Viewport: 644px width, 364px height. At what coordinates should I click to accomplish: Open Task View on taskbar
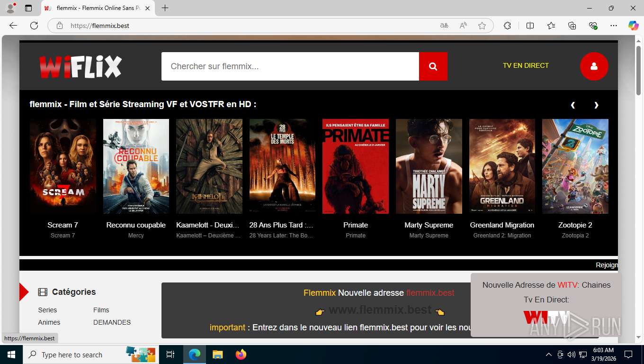pyautogui.click(x=170, y=355)
